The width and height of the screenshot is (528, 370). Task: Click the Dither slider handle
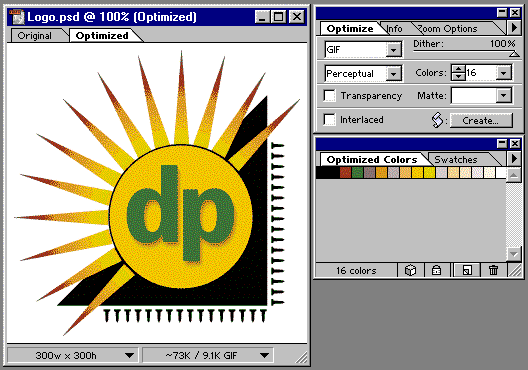[514, 54]
